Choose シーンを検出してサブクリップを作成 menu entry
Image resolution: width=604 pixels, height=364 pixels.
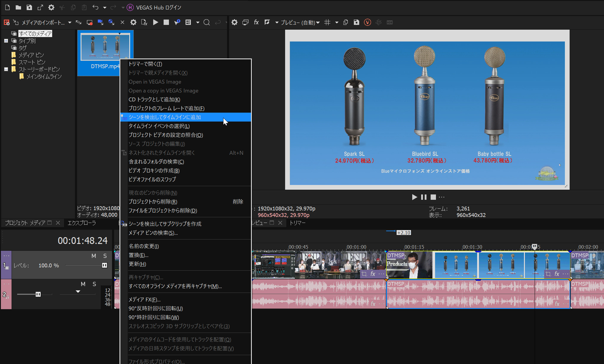(x=186, y=224)
